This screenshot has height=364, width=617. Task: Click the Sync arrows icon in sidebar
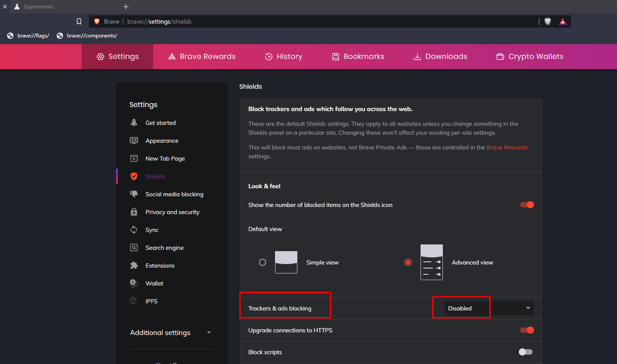click(133, 230)
